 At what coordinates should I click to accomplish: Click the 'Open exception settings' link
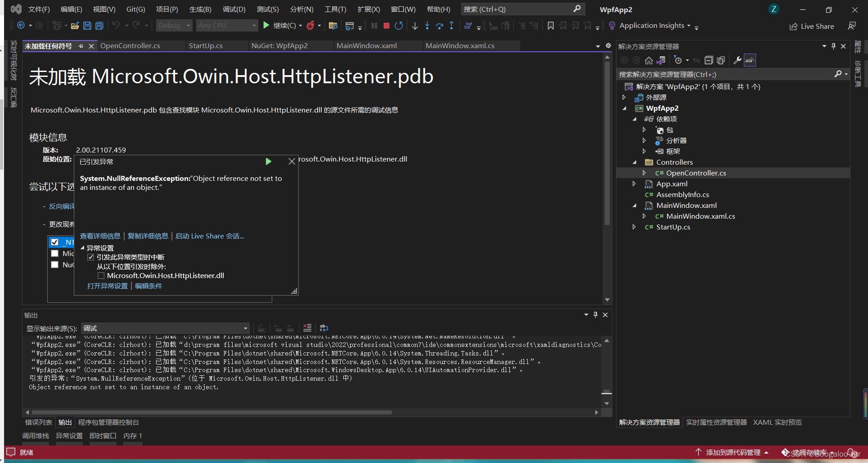pos(107,286)
